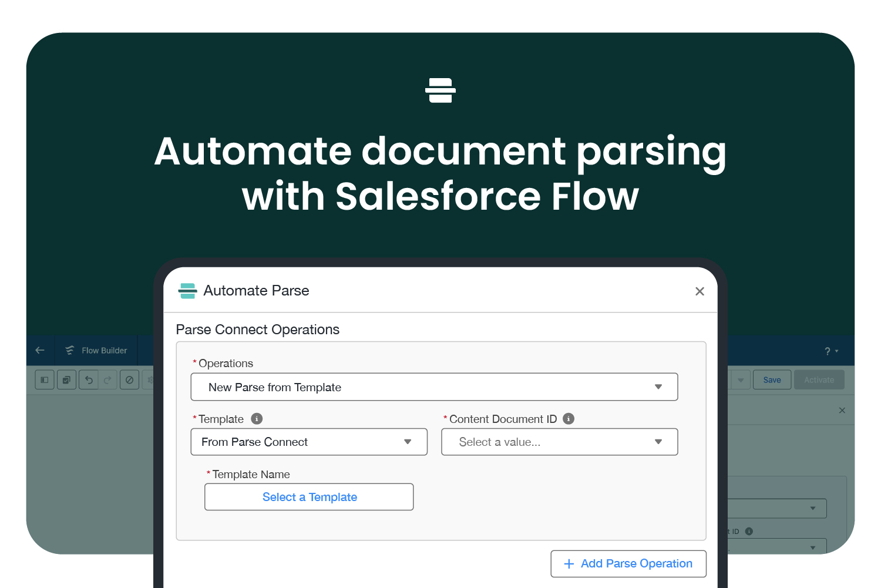The image size is (881, 588).
Task: Undo the last Flow Builder change
Action: click(x=89, y=380)
